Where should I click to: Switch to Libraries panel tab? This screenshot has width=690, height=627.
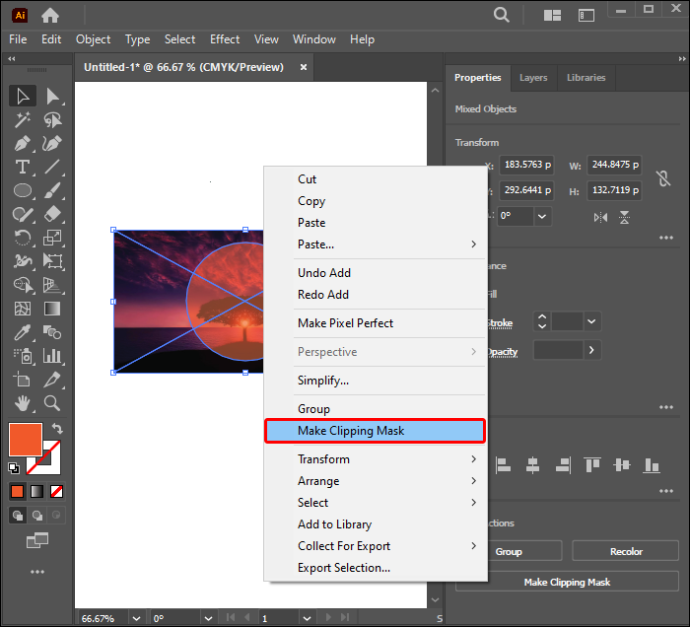click(586, 78)
